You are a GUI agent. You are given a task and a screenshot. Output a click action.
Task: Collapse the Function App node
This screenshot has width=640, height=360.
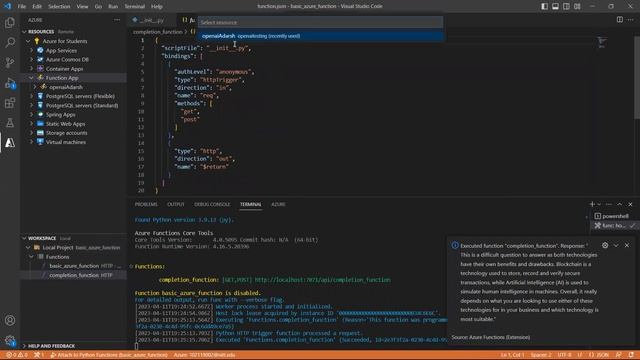31,78
